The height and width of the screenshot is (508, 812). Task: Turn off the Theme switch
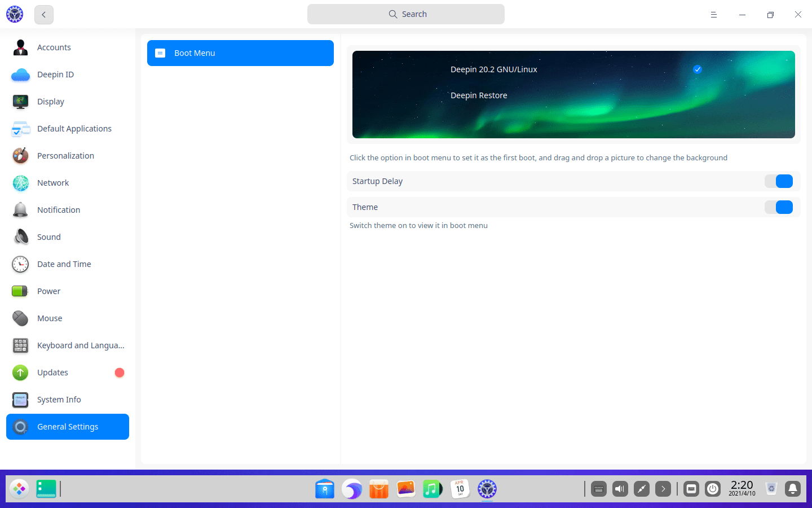point(779,207)
